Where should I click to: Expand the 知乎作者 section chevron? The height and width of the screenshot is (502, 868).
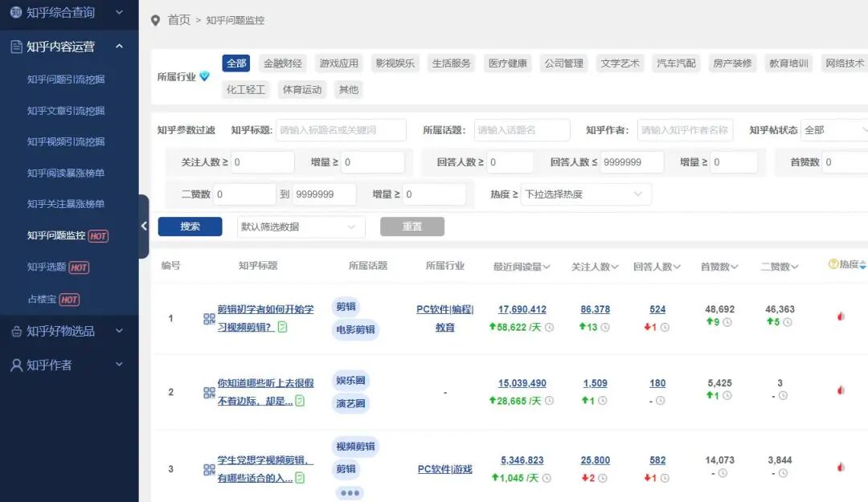[119, 364]
